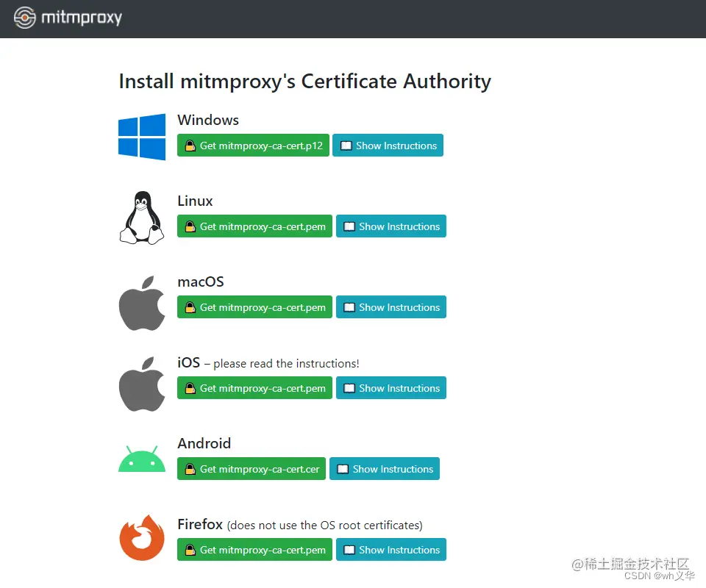The height and width of the screenshot is (588, 706).
Task: Click the 'macOS' heading text
Action: 200,282
